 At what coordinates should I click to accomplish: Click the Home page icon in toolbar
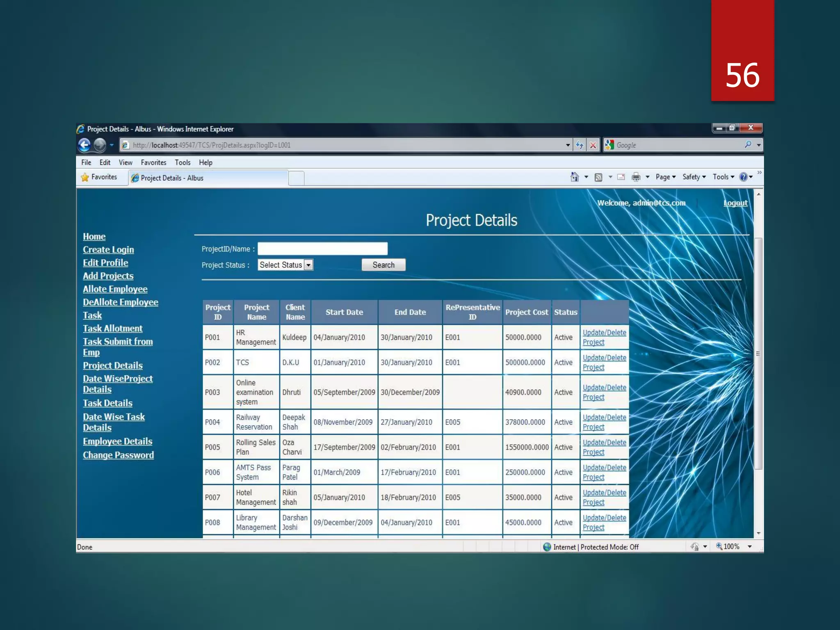[575, 177]
